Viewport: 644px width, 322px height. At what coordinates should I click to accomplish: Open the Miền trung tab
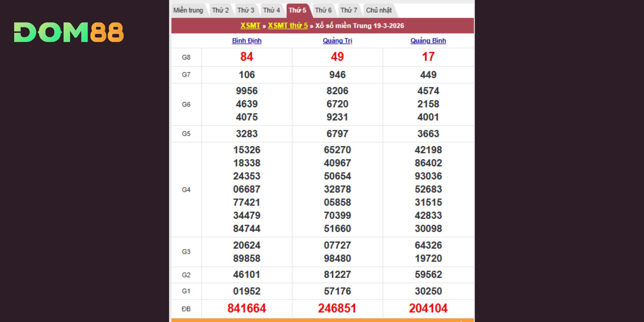point(188,10)
